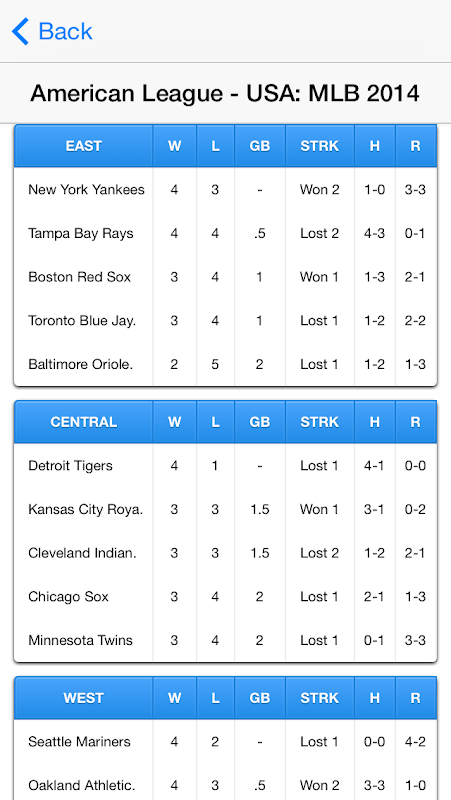Open the Seattle Mariners team row
This screenshot has height=800, width=451.
pos(226,742)
